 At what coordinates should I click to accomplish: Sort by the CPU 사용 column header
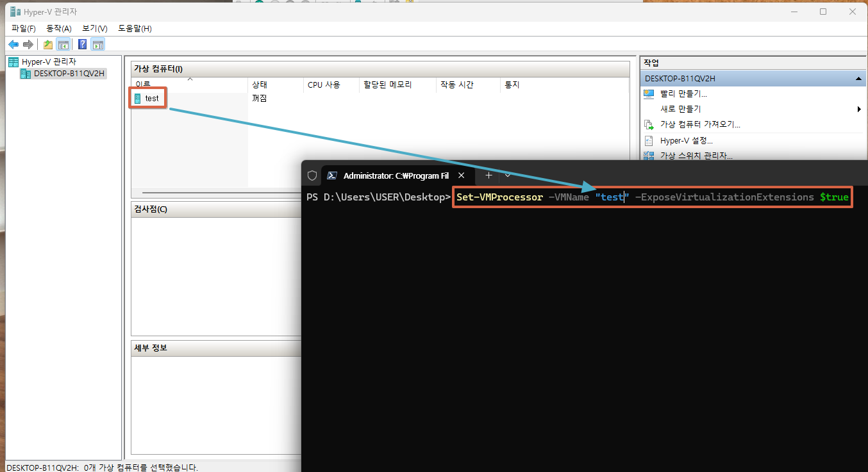click(x=331, y=85)
